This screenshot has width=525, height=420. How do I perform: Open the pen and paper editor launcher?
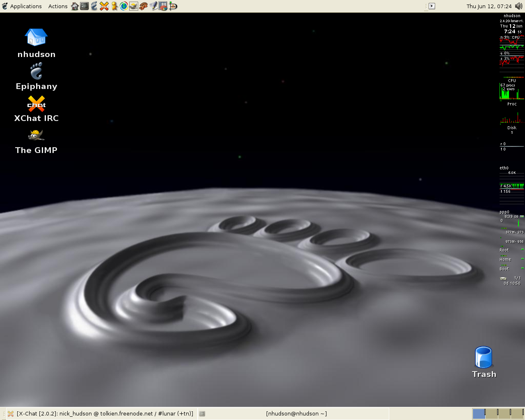153,6
